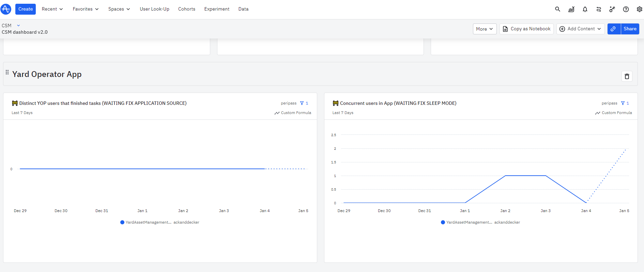Click Last 7 Days on Distinct YOP chart
Image resolution: width=644 pixels, height=272 pixels.
click(22, 113)
